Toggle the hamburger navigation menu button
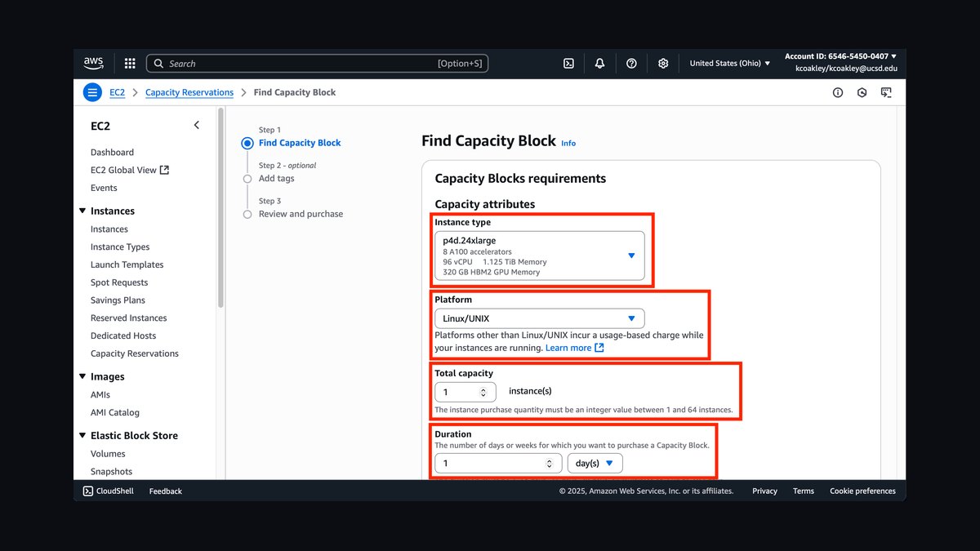This screenshot has height=551, width=980. pos(92,92)
